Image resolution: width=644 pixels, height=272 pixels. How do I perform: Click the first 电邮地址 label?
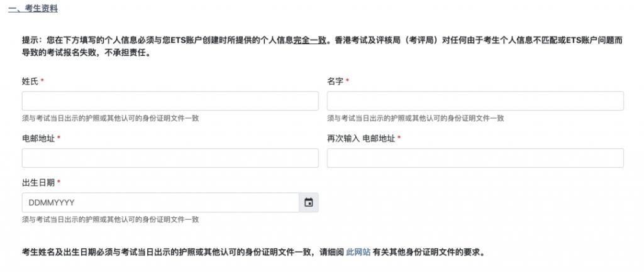pos(38,138)
